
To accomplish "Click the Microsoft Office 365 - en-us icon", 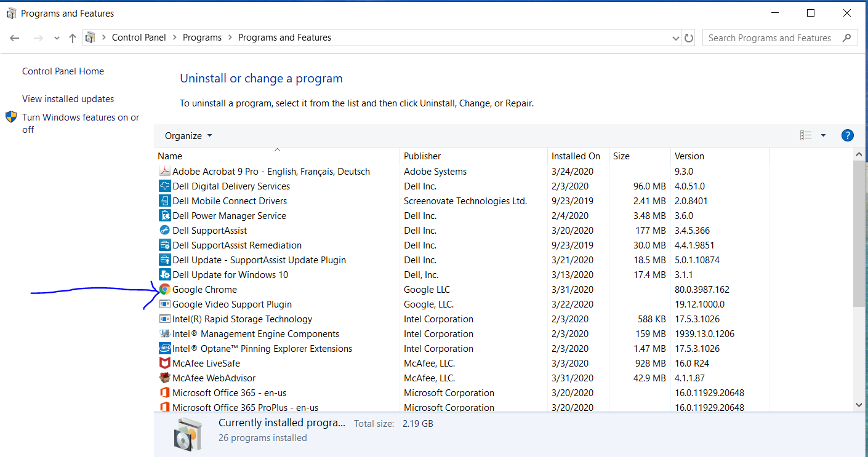I will pyautogui.click(x=164, y=393).
